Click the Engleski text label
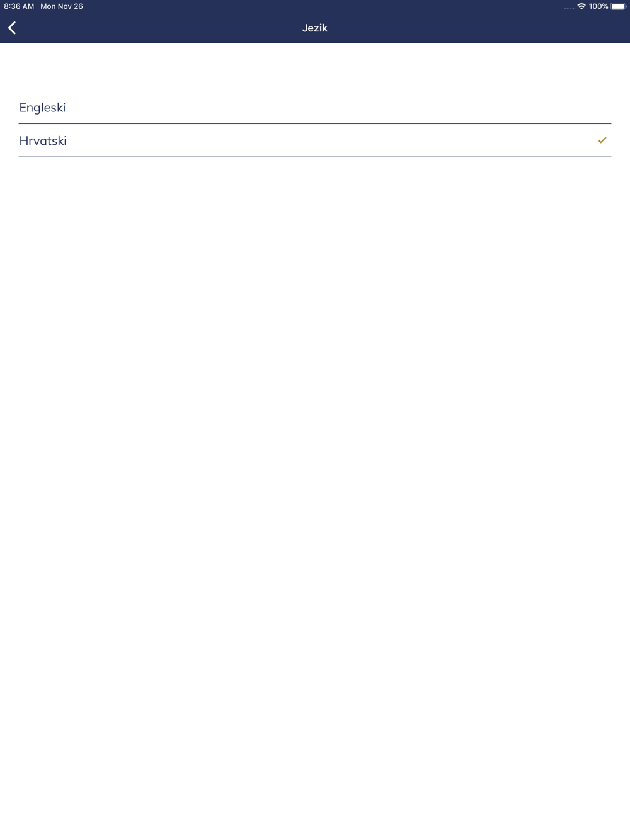630x840 pixels. pyautogui.click(x=42, y=108)
